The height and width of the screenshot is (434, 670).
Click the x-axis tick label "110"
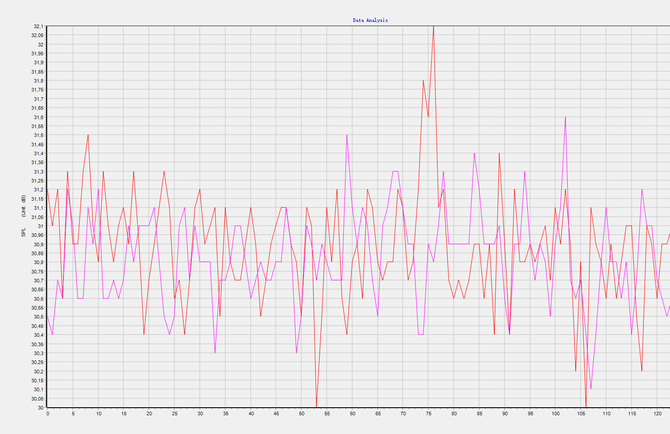click(x=606, y=414)
